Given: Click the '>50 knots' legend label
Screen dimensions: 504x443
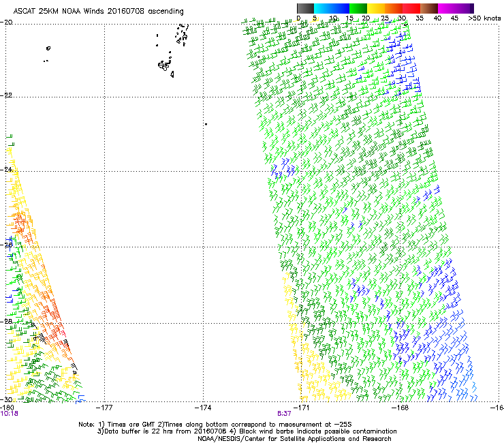Looking at the screenshot, I should click(484, 18).
